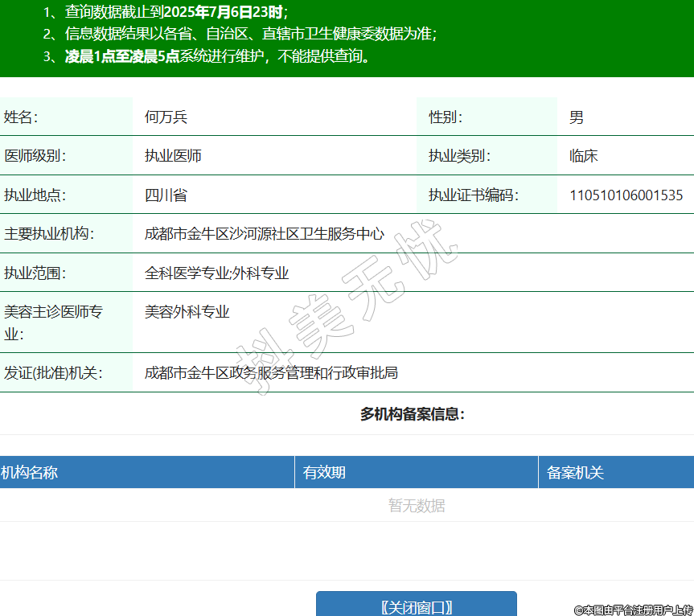Viewport: 694px width, 616px height.
Task: Click the 姓名 field label
Action: 21,117
